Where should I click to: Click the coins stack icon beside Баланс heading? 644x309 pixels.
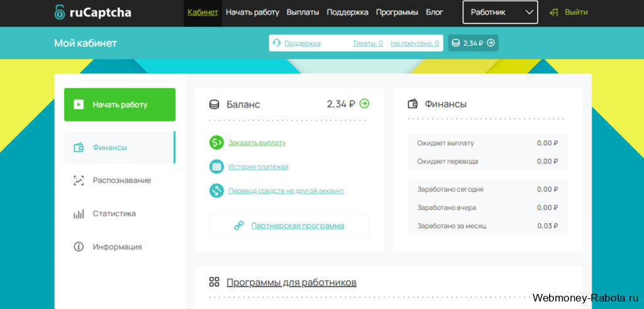point(214,105)
